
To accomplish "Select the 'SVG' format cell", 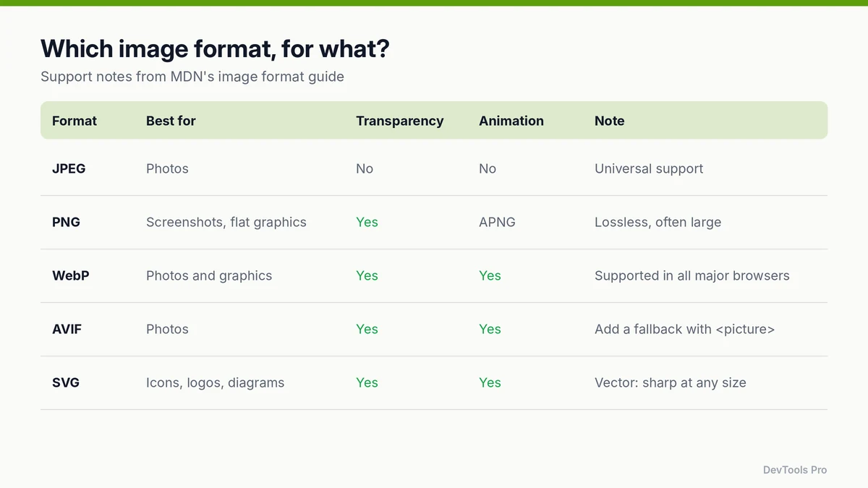I will click(x=66, y=382).
